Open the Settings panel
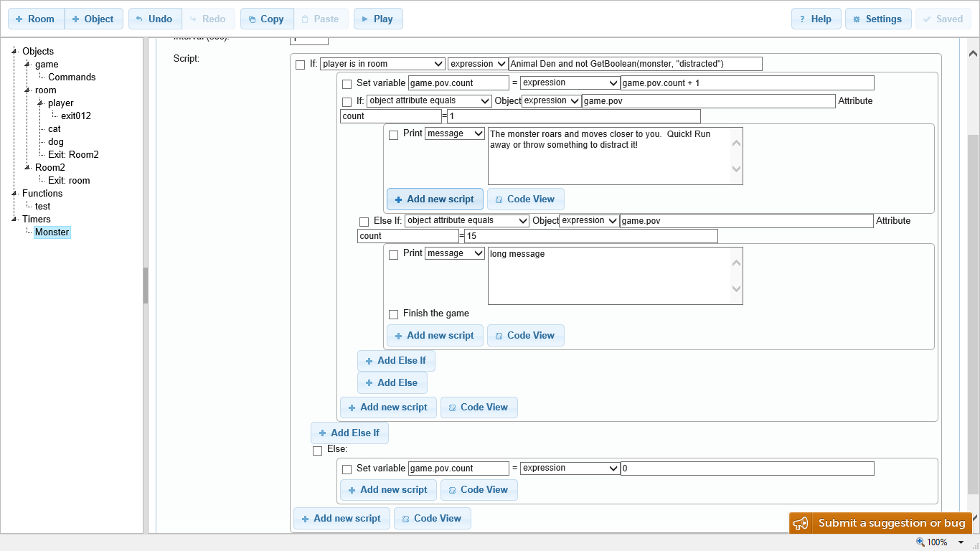Viewport: 980px width, 551px height. (877, 19)
